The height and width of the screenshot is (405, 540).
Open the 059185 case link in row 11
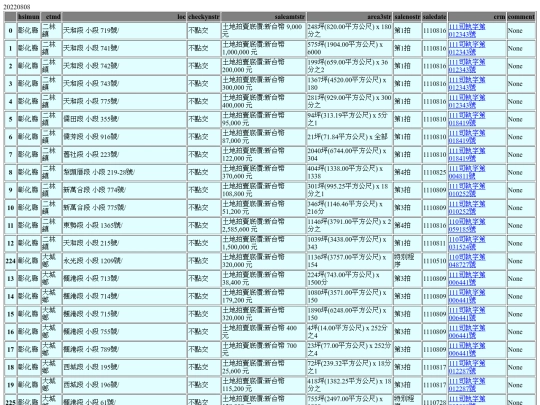(467, 226)
